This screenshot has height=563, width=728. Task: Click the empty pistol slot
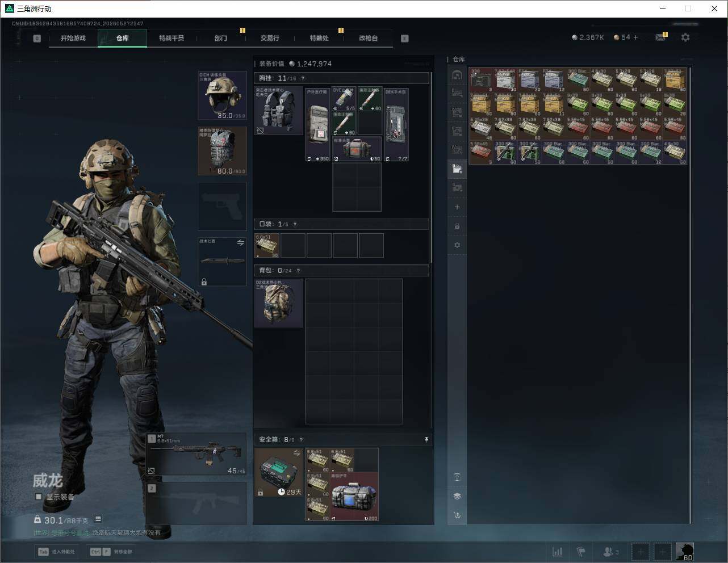tap(222, 206)
